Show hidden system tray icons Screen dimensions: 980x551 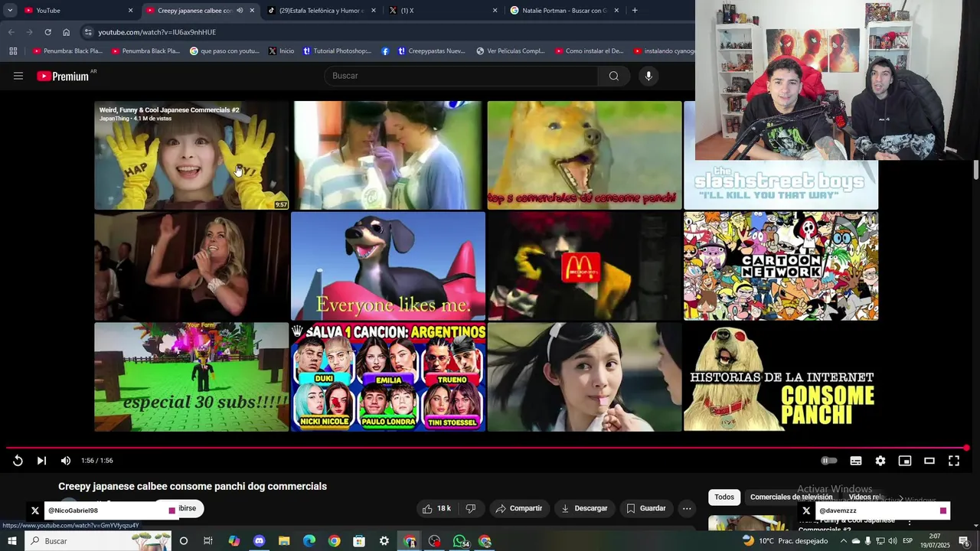[x=844, y=541]
